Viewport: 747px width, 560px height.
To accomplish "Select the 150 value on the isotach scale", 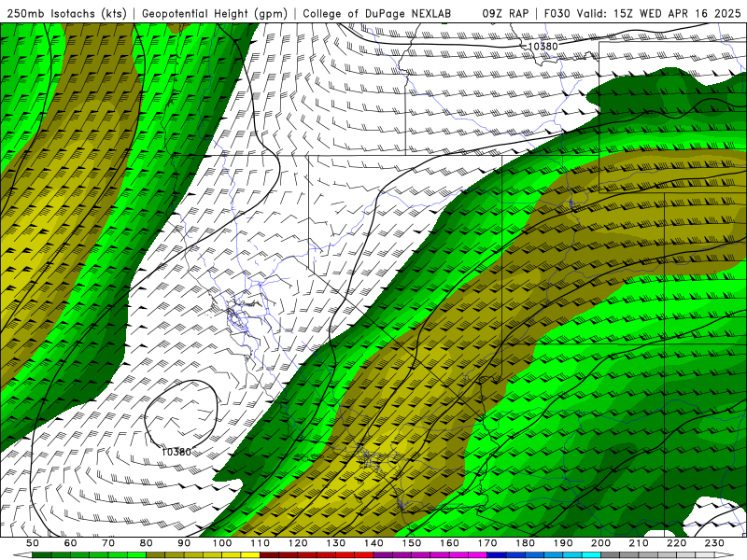I will pos(412,543).
